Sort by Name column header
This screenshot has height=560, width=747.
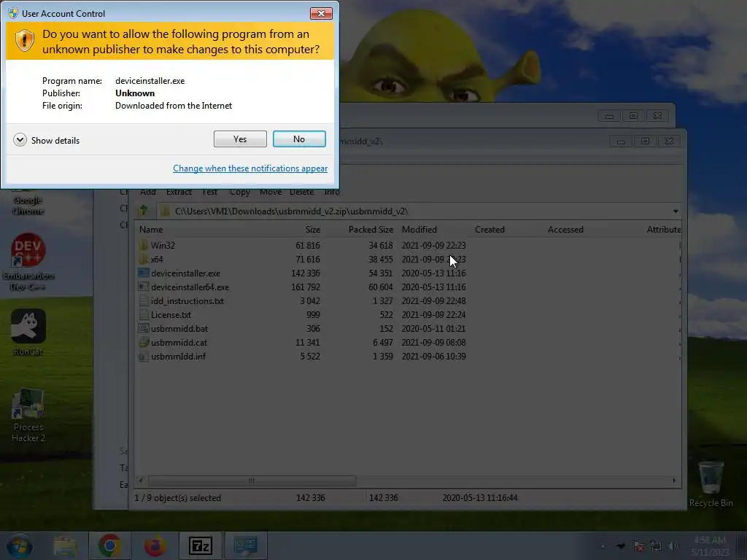point(151,230)
